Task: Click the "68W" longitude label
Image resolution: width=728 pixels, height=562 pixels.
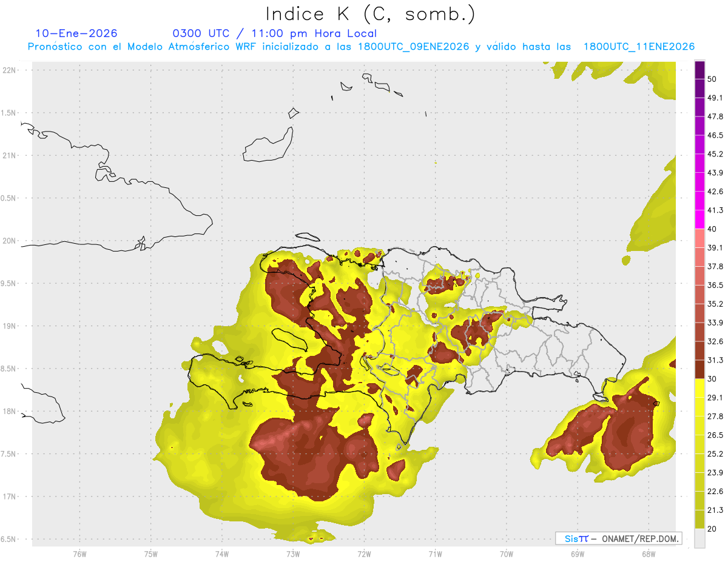Action: tap(648, 554)
